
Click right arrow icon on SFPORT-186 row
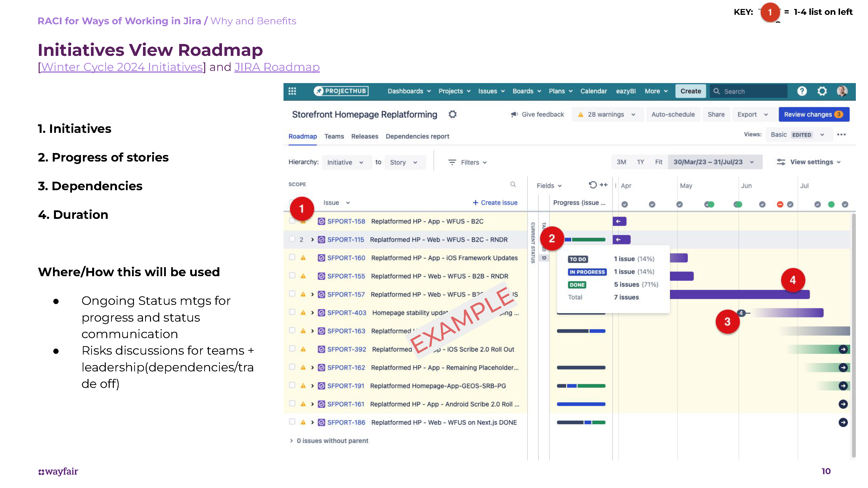[843, 422]
